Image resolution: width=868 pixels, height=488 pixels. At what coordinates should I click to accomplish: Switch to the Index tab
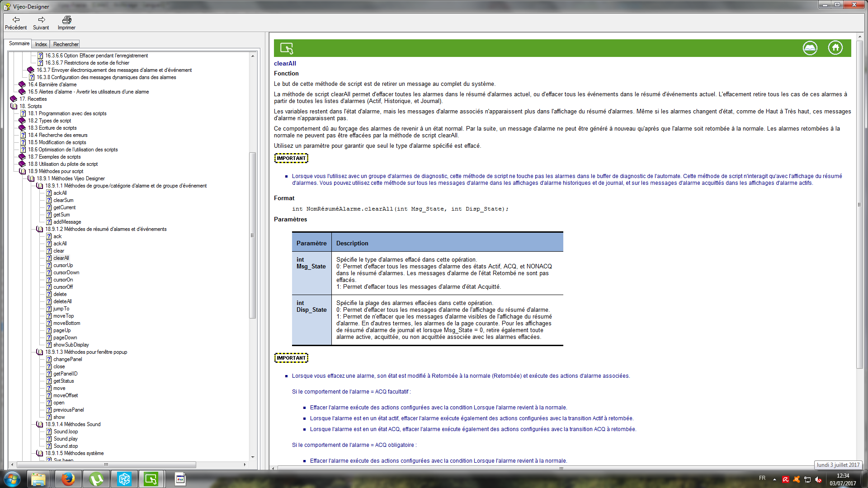(x=41, y=44)
